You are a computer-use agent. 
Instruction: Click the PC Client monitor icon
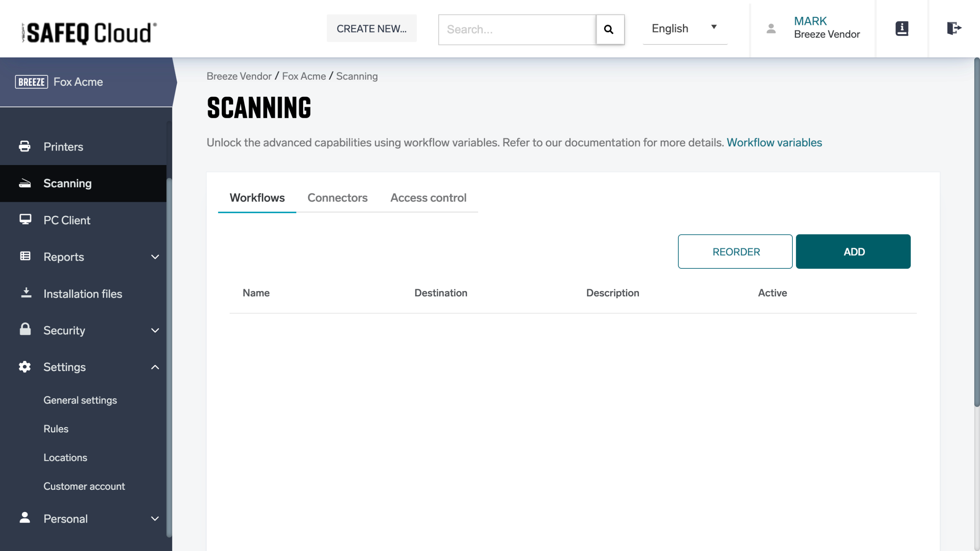pos(25,219)
